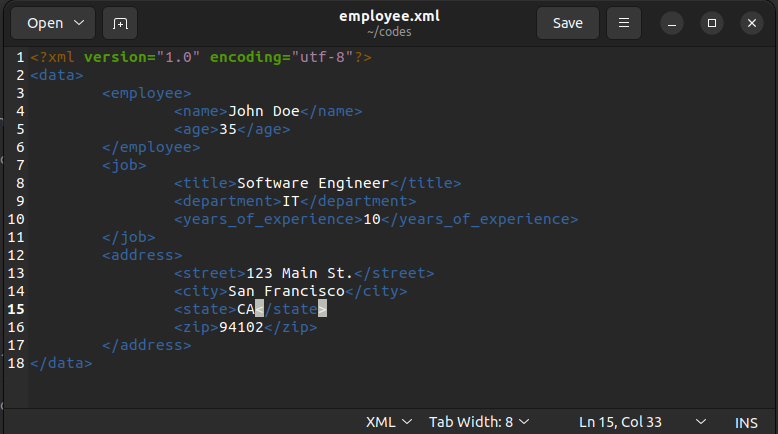This screenshot has width=778, height=434.
Task: Change the Tab Width: 8 setting
Action: [479, 422]
